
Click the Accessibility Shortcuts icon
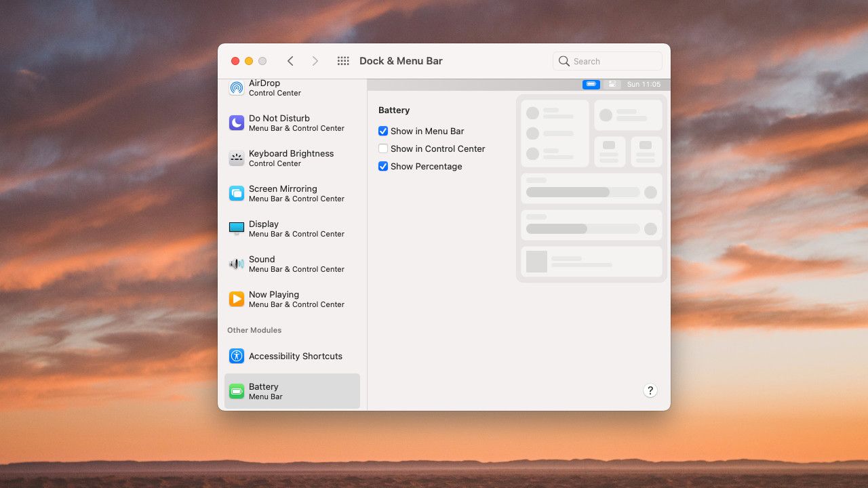[236, 356]
